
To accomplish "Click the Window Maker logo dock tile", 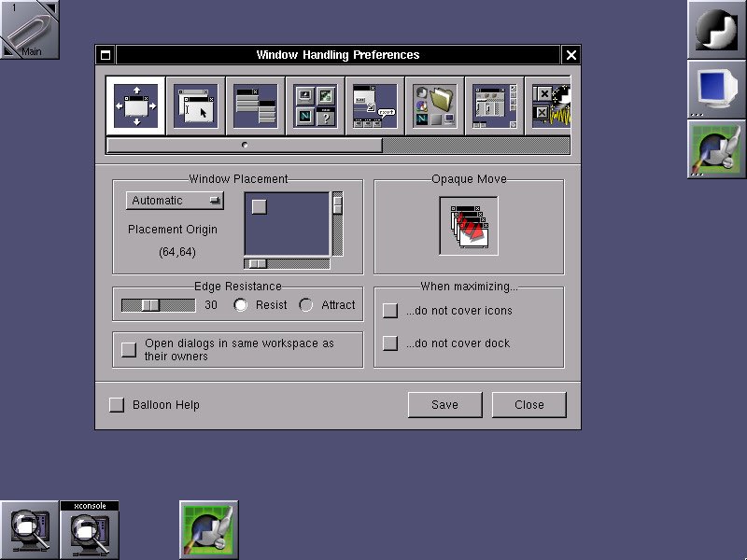I will [715, 29].
